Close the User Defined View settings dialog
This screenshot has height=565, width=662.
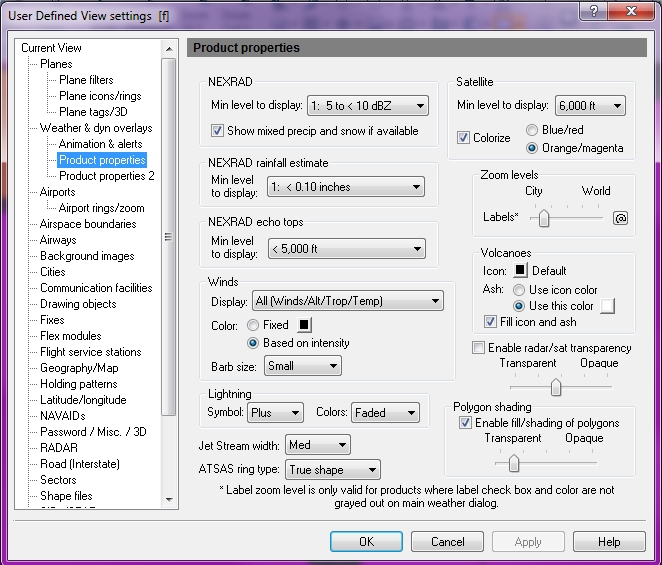631,11
